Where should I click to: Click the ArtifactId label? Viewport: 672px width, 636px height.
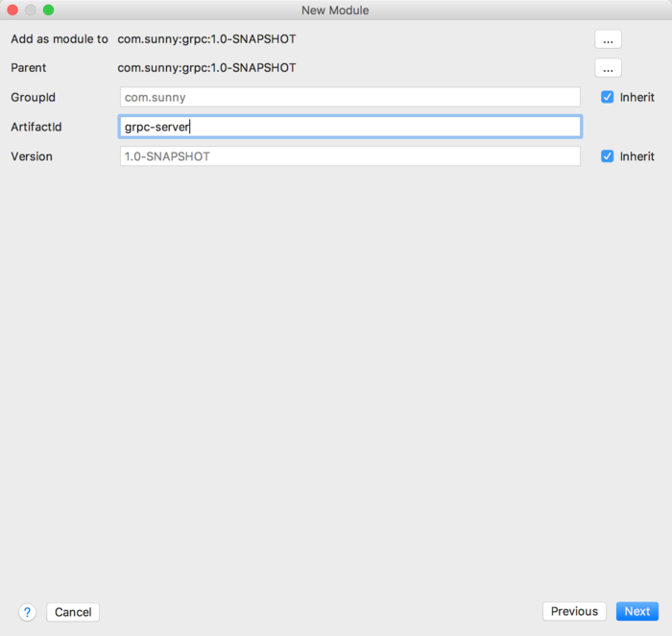tap(36, 127)
